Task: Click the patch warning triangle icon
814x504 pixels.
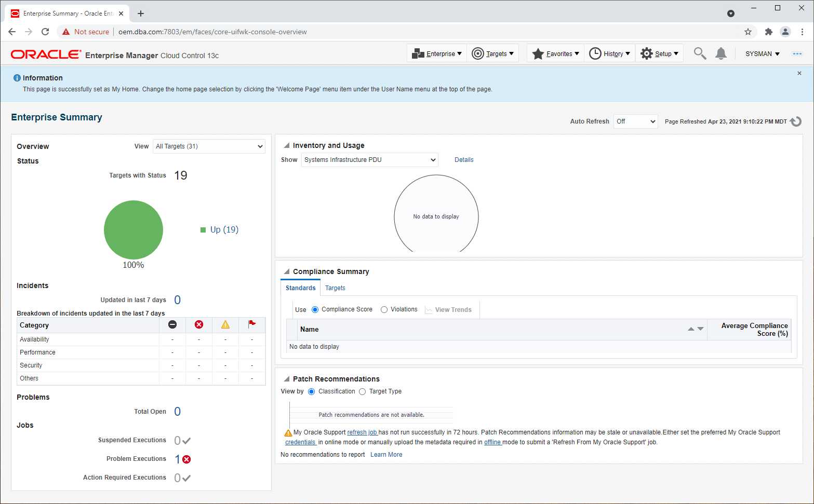Action: (288, 433)
